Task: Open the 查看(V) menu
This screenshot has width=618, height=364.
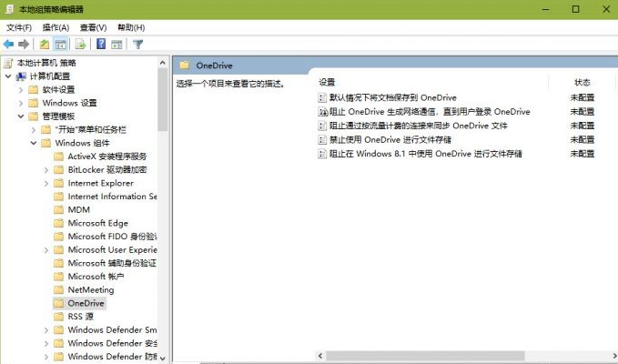Action: (93, 27)
